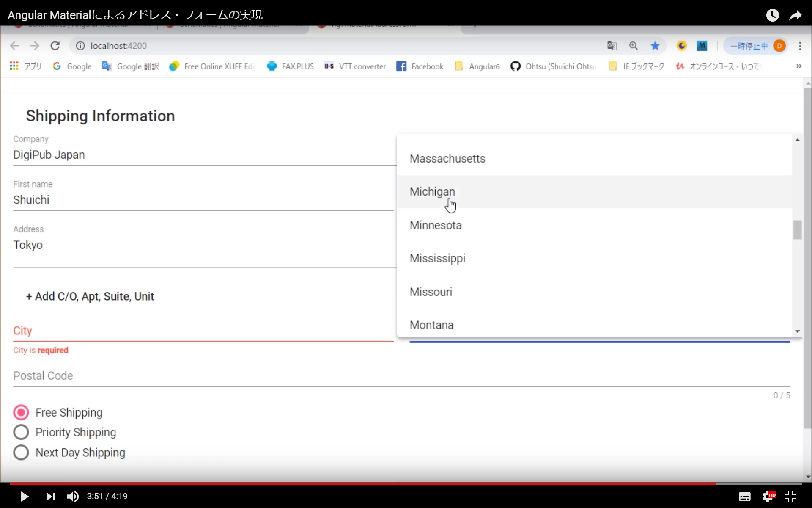Click Add C/O, Apt, Suite, Unit button

coord(90,296)
